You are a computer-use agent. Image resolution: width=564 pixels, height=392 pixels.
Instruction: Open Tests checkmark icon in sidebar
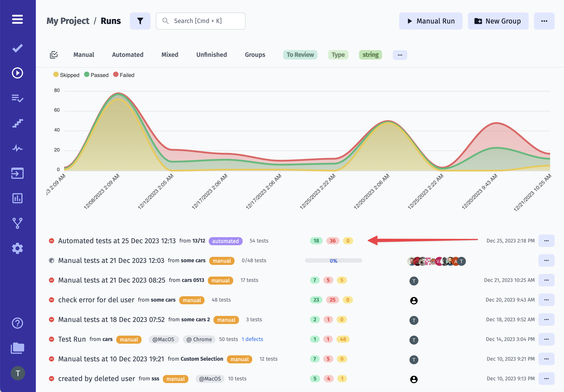coord(17,48)
